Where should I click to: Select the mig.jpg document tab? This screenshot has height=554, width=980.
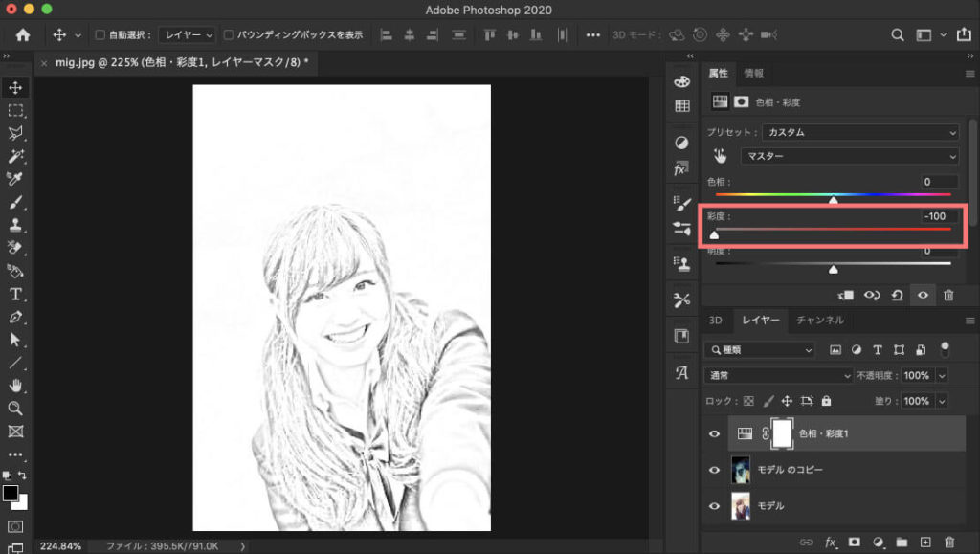(x=182, y=62)
